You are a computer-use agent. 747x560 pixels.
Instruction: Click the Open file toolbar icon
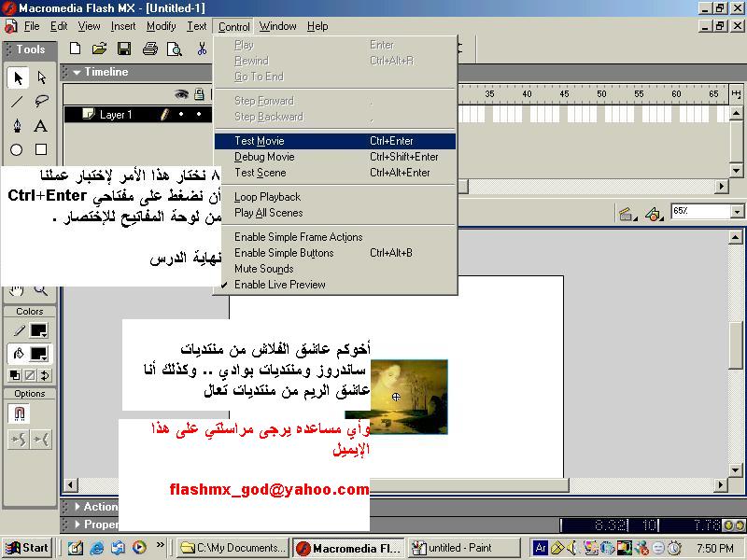coord(99,49)
